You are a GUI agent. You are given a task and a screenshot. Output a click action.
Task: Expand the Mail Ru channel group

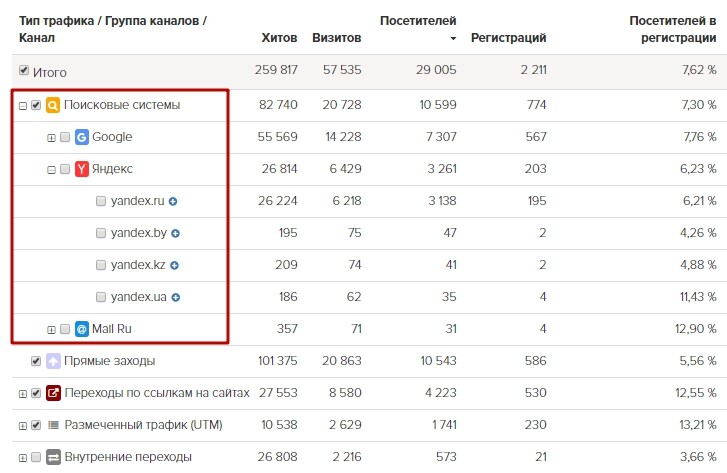point(52,328)
